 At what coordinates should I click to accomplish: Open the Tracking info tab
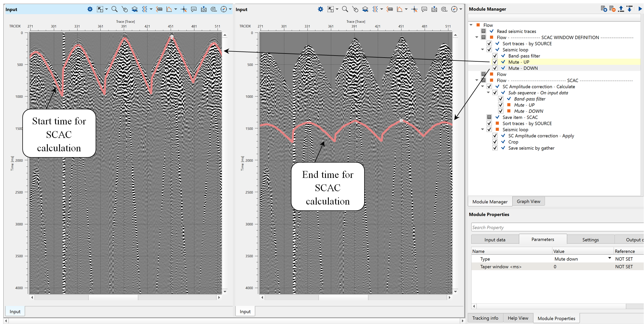[x=485, y=318]
